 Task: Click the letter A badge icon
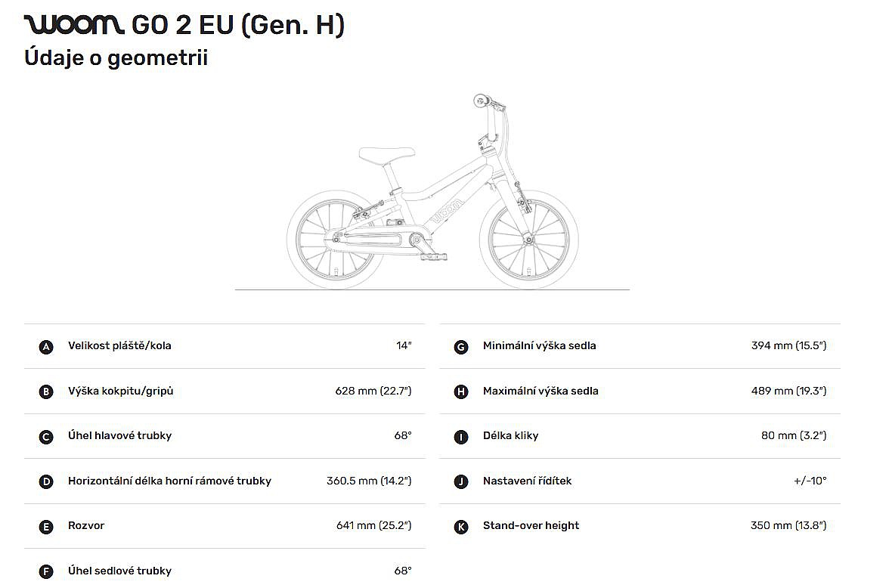pos(46,347)
